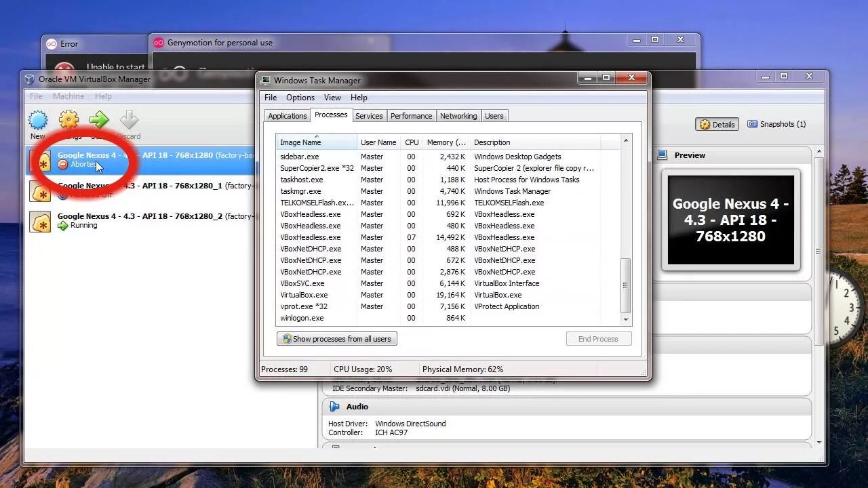The height and width of the screenshot is (488, 868).
Task: Click Windows DirectSound host driver text
Action: pos(410,424)
